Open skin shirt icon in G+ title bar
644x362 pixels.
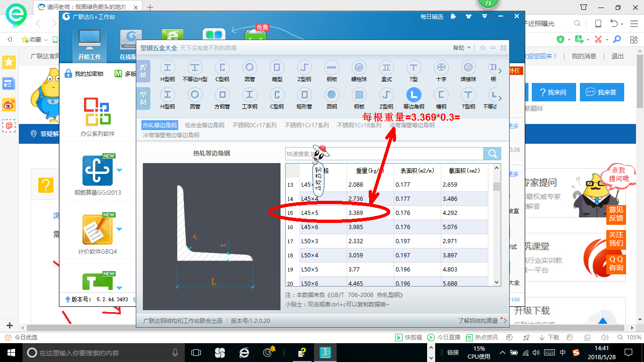coord(468,16)
